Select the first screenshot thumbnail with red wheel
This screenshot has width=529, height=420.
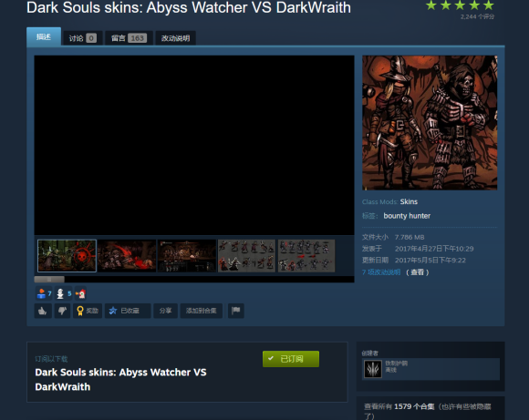coord(67,255)
